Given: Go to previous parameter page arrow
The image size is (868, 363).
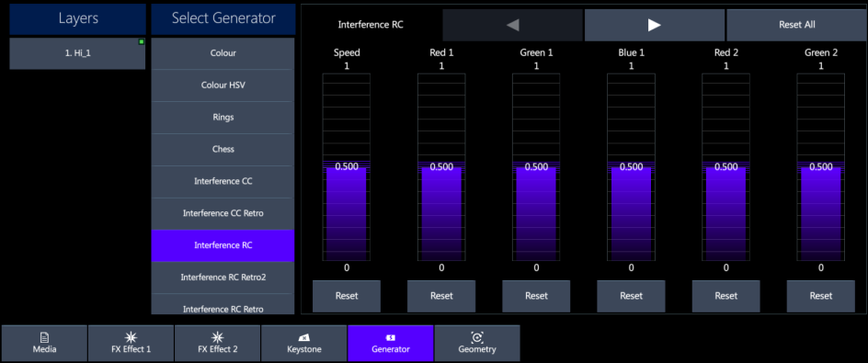Looking at the screenshot, I should 512,25.
